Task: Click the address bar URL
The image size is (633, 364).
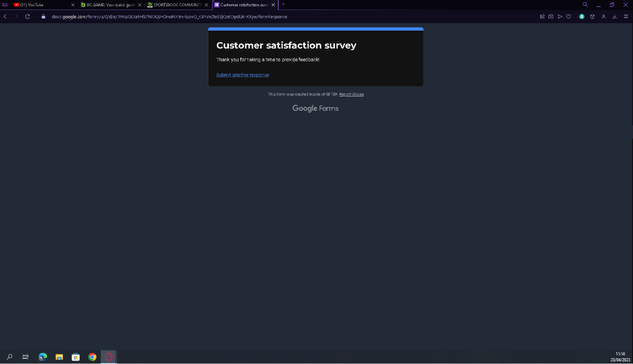Action: pyautogui.click(x=169, y=16)
